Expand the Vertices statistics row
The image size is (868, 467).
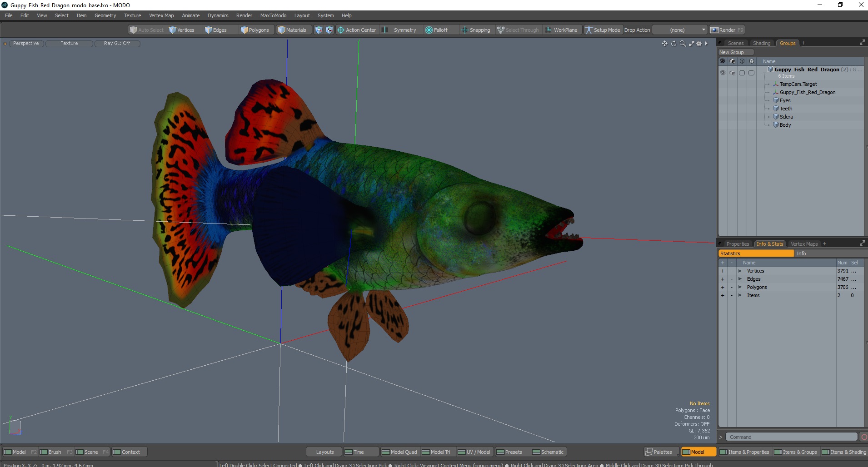(740, 271)
